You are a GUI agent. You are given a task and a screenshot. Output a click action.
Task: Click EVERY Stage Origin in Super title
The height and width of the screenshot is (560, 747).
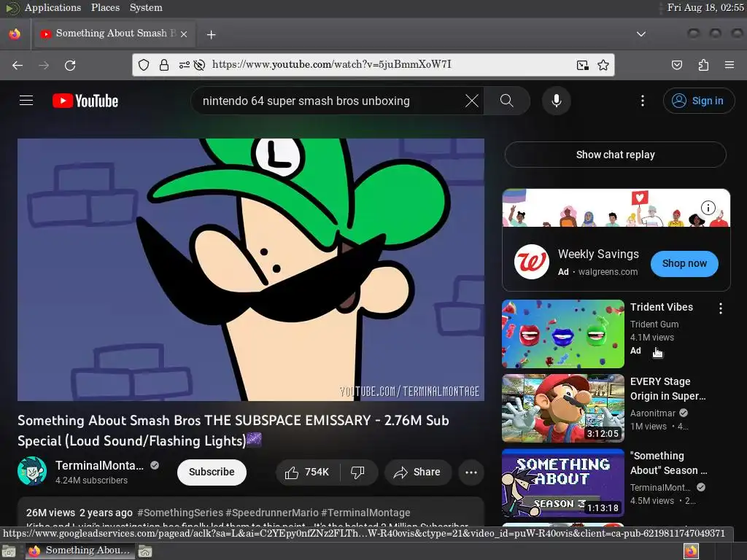(x=667, y=389)
